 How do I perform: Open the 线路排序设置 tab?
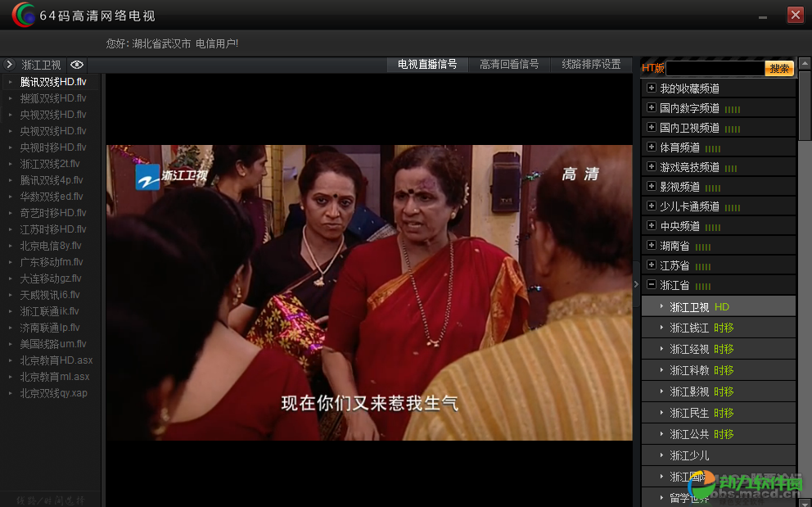(591, 65)
